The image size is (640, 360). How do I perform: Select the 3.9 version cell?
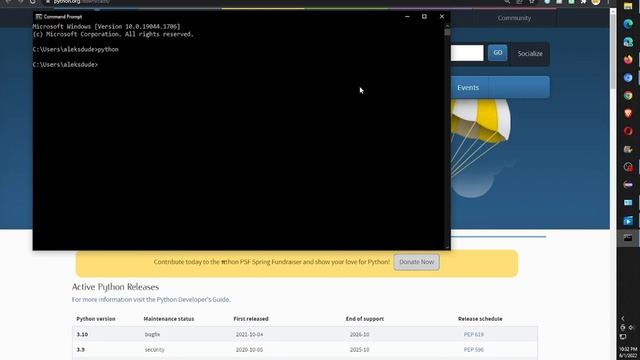pos(80,350)
